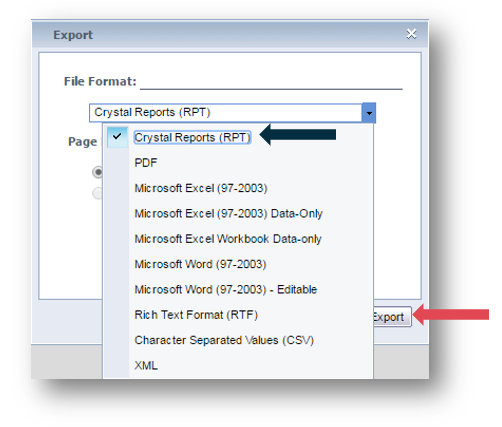Image resolution: width=502 pixels, height=427 pixels.
Task: Pick Microsoft Excel (97-2003) Data-Only
Action: [228, 213]
